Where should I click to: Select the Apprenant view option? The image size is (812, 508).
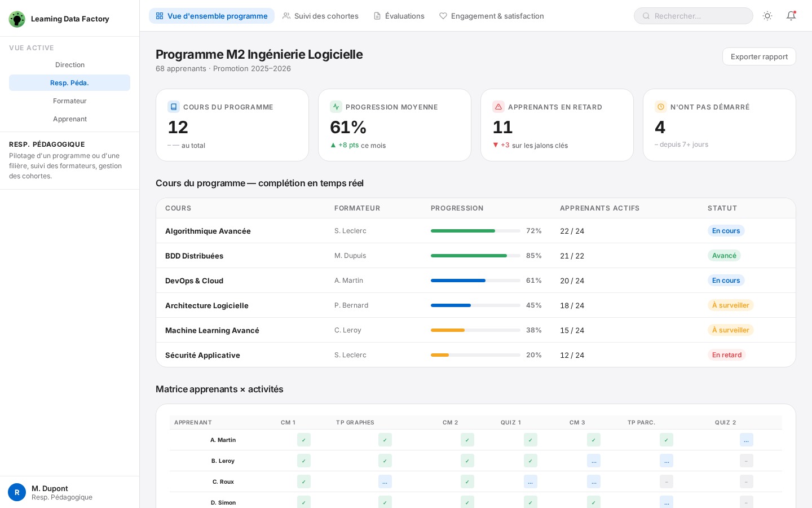(x=70, y=119)
